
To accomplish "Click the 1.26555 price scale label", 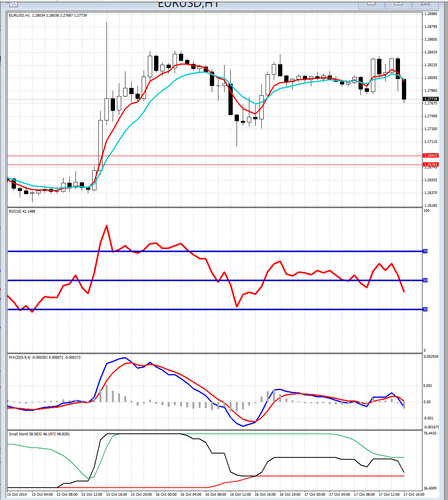I will (431, 180).
